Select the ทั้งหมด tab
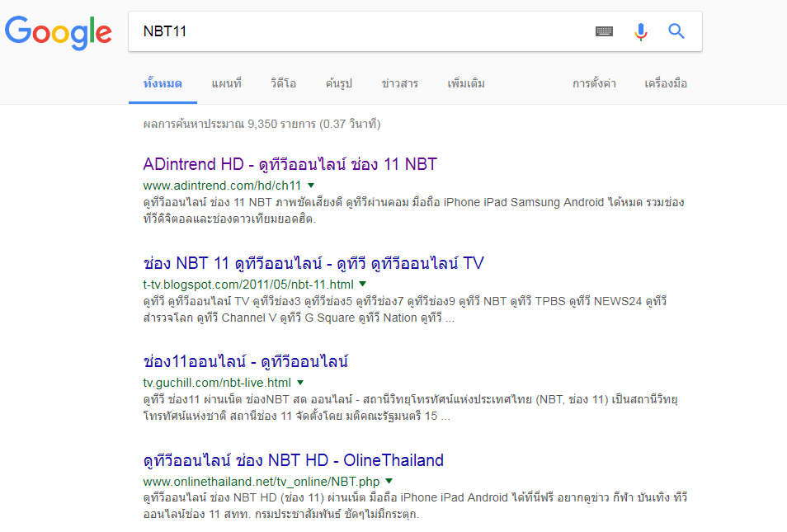The image size is (787, 532). pos(163,83)
